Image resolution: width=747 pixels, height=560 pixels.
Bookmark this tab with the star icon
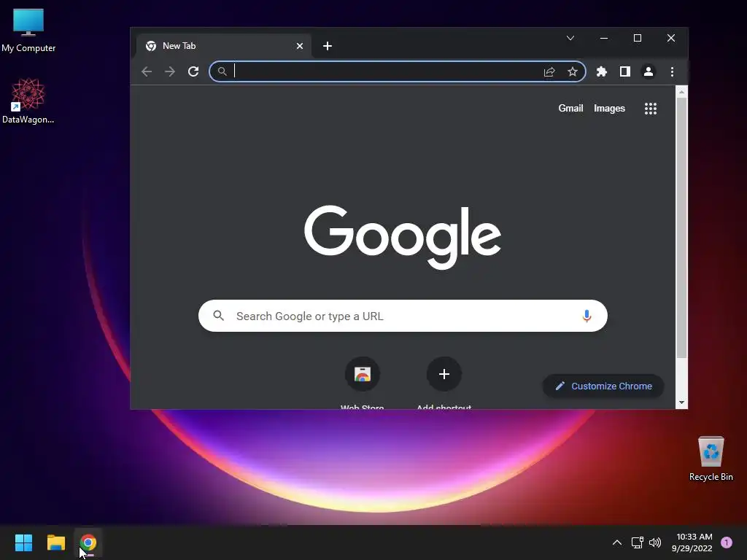(x=573, y=71)
